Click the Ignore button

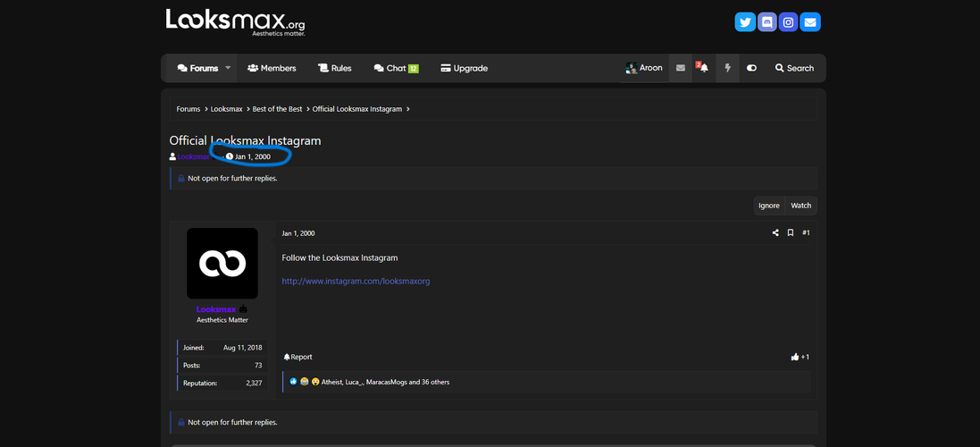[768, 206]
